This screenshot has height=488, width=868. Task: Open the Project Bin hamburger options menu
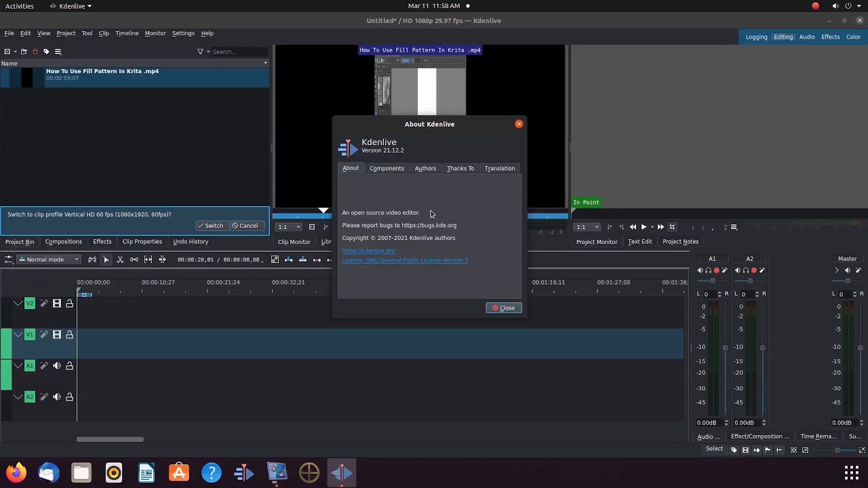click(x=58, y=52)
